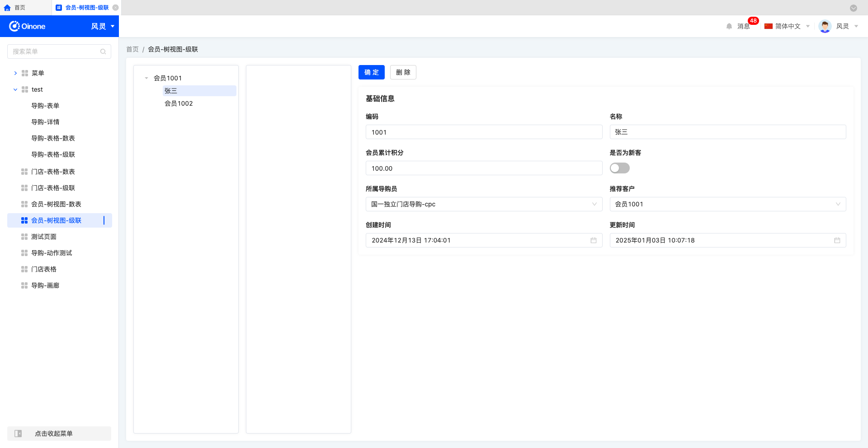Select 导购-画廊 in the sidebar
This screenshot has width=868, height=448.
coord(45,285)
